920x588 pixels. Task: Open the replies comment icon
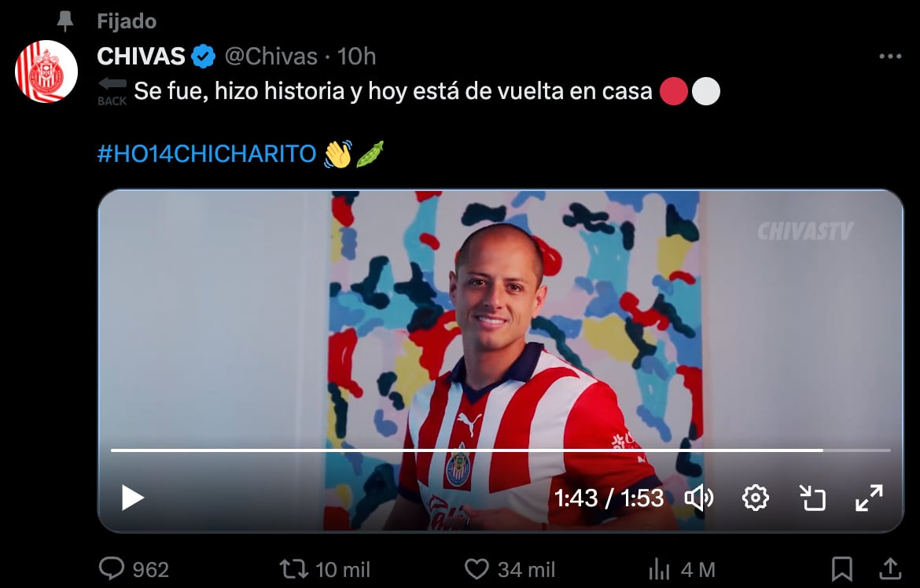click(112, 568)
